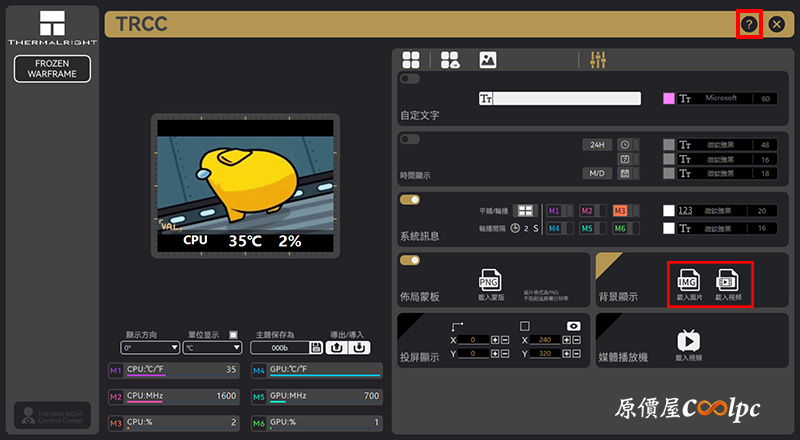Toggle the M5 module switch in system info
This screenshot has width=800, height=440.
click(593, 228)
